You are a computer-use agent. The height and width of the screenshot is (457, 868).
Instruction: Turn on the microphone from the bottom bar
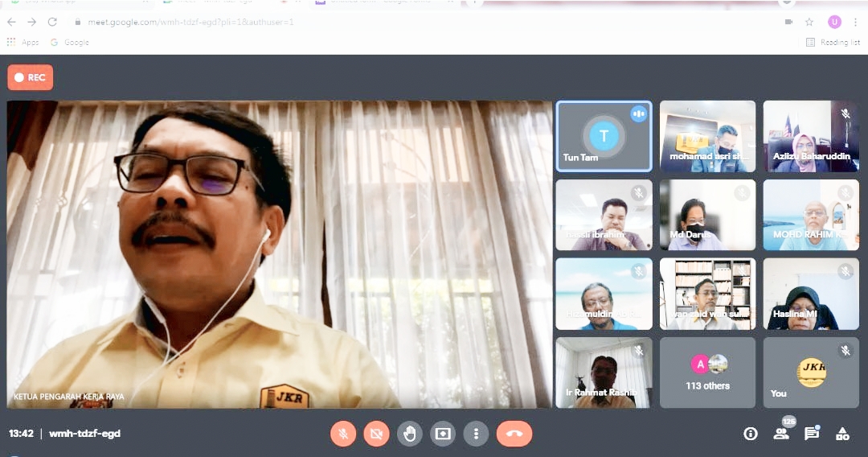[343, 434]
